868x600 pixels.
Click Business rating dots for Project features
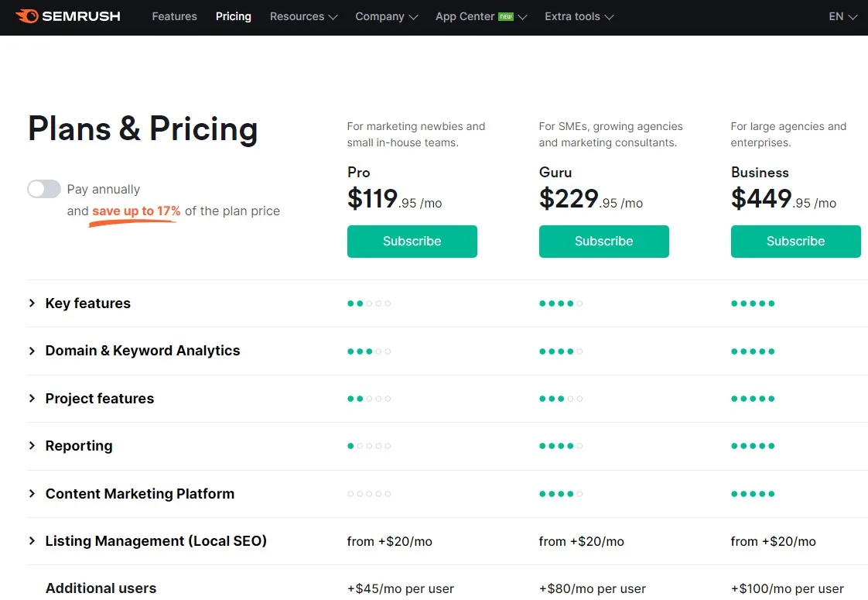point(753,399)
